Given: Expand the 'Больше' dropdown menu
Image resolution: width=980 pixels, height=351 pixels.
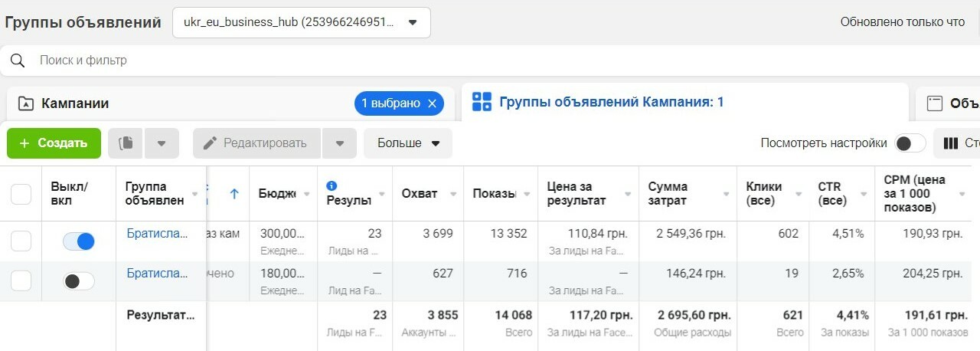Looking at the screenshot, I should (x=408, y=143).
